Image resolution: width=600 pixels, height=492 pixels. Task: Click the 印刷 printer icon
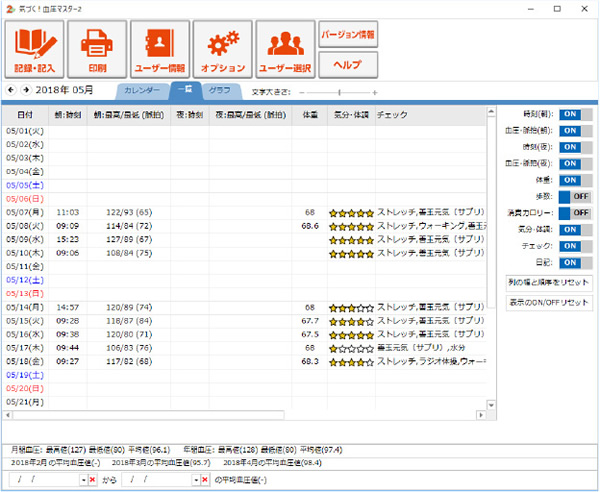[97, 49]
